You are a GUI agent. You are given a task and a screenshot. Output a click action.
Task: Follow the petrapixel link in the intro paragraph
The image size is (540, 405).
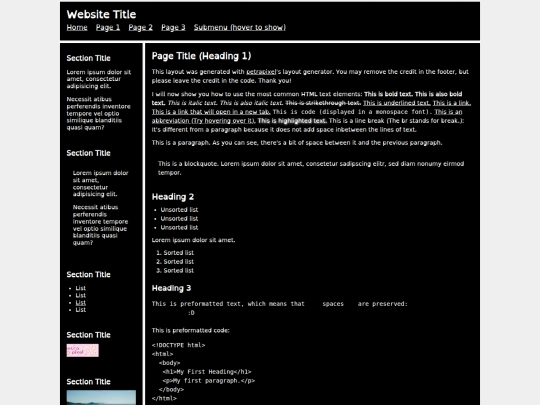[x=261, y=72]
